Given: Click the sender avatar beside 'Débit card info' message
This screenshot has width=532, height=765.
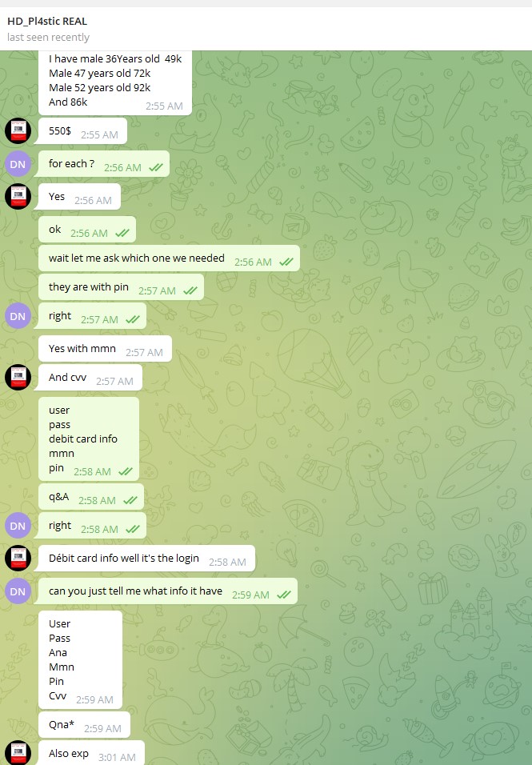Looking at the screenshot, I should pyautogui.click(x=18, y=558).
